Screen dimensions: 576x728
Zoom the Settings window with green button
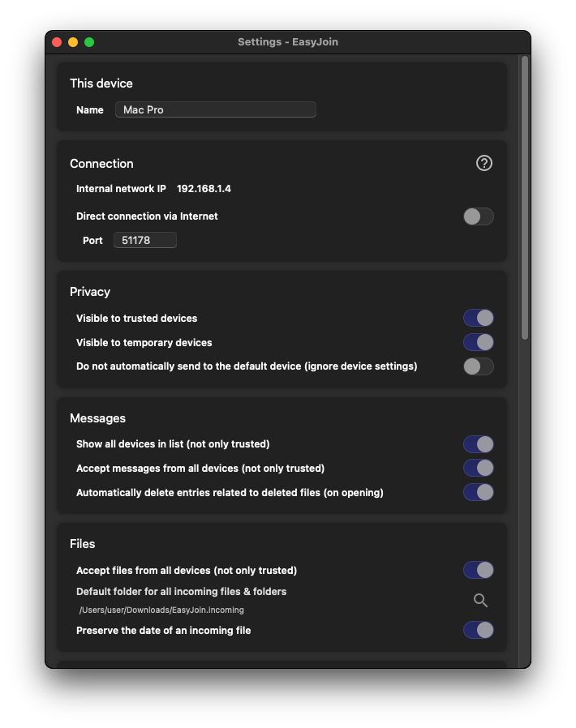click(89, 42)
